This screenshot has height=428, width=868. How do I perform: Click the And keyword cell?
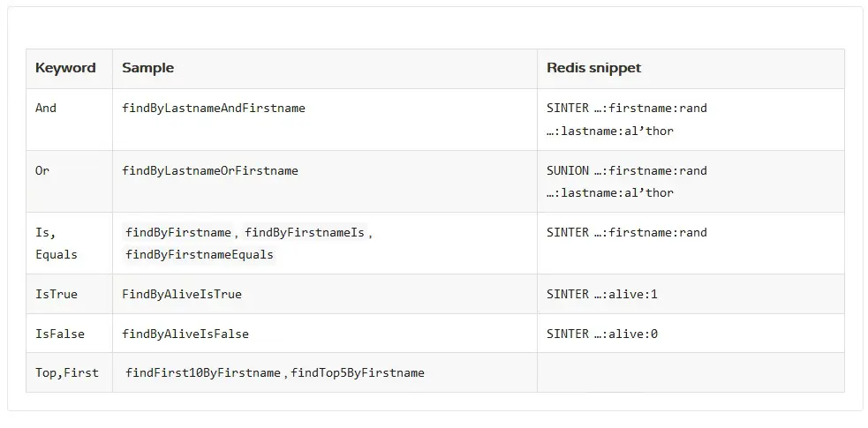click(x=69, y=119)
